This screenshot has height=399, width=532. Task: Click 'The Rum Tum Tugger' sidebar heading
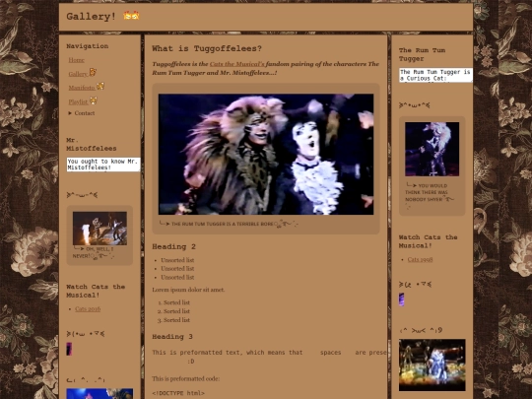[422, 54]
